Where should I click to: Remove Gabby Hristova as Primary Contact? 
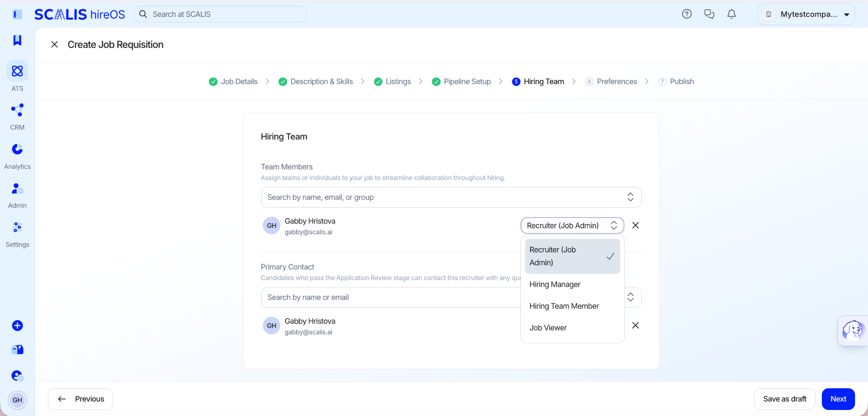[635, 326]
